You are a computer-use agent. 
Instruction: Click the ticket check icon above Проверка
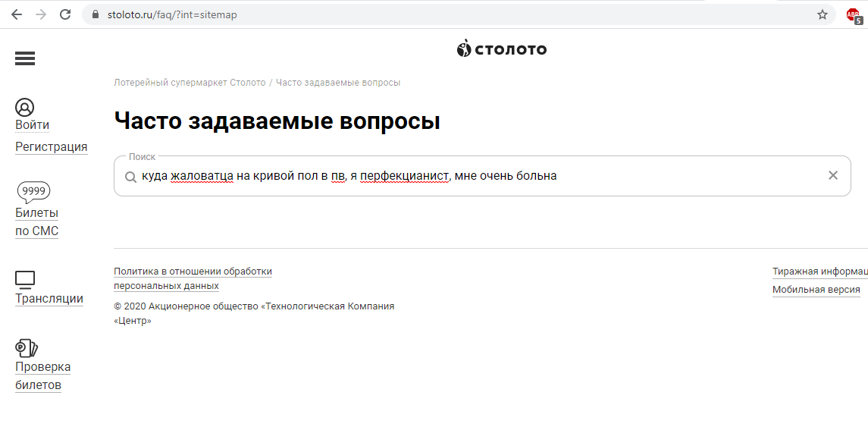[26, 348]
